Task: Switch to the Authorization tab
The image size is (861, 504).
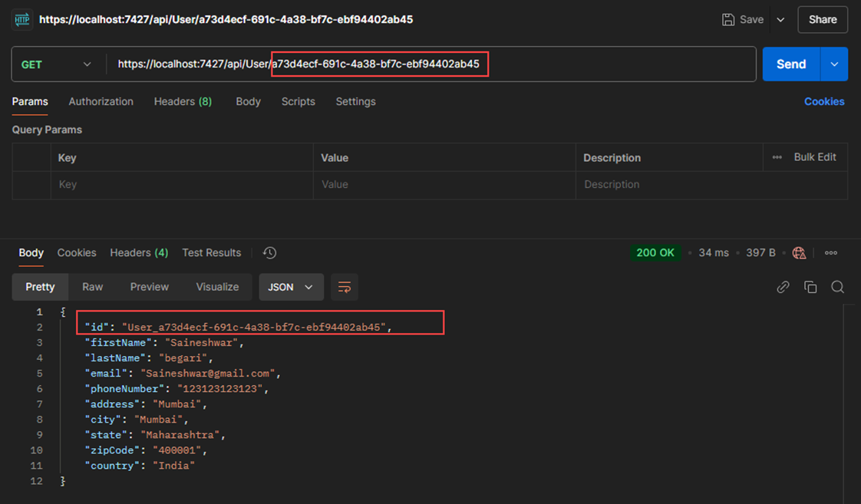Action: pyautogui.click(x=101, y=101)
